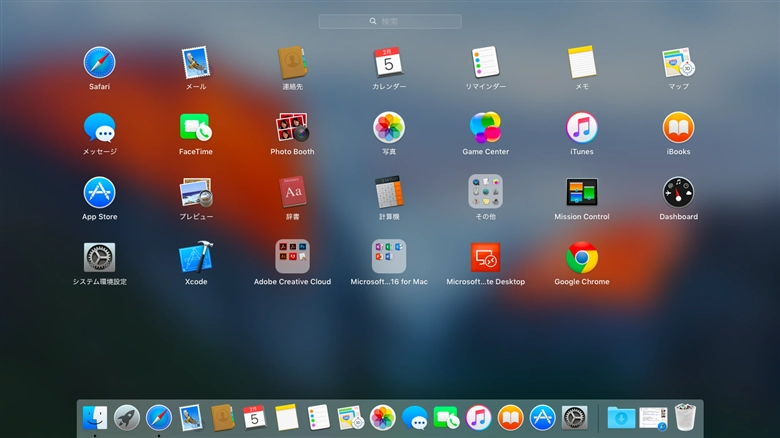Launch メッセージ in the Launchpad grid
780x438 pixels.
point(99,128)
